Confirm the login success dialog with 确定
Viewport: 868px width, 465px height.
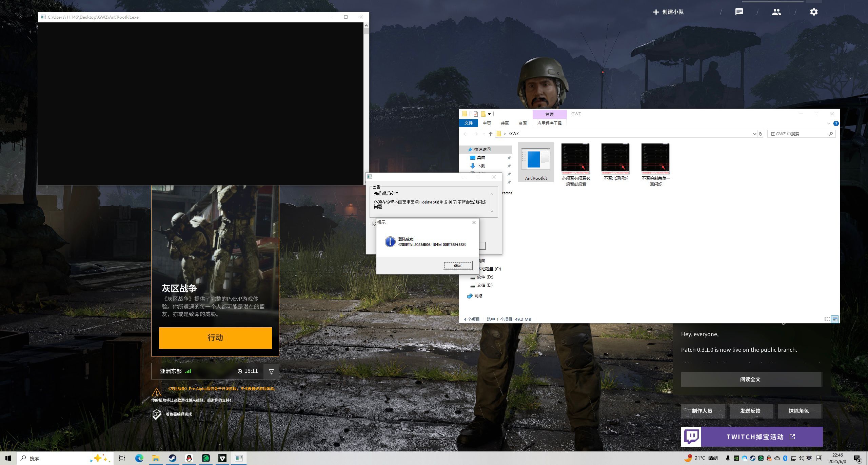coord(457,265)
